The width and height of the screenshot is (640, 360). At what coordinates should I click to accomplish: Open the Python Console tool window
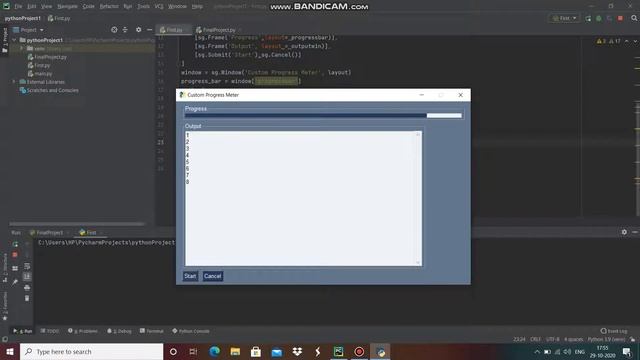pyautogui.click(x=191, y=331)
